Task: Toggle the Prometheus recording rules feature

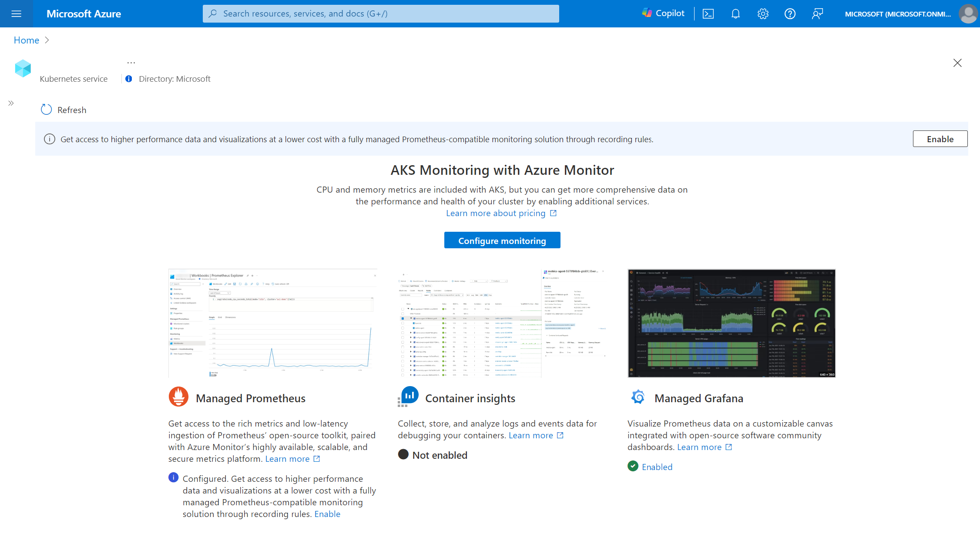Action: click(x=940, y=139)
